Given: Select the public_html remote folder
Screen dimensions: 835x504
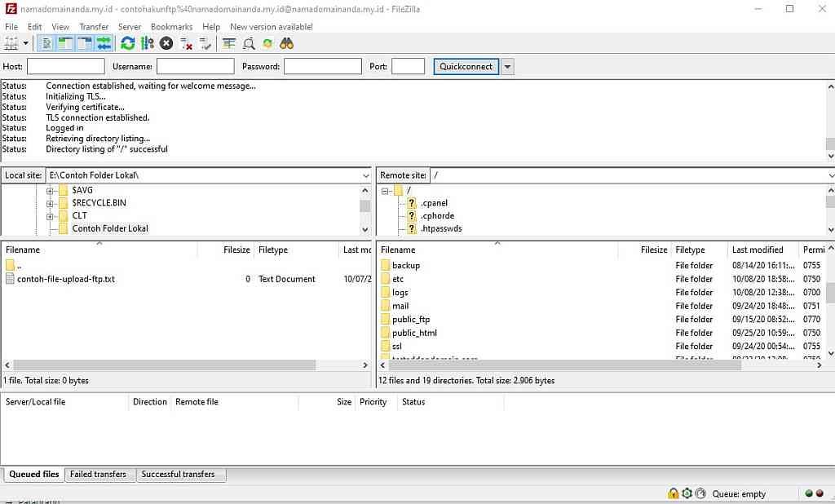Looking at the screenshot, I should tap(414, 333).
